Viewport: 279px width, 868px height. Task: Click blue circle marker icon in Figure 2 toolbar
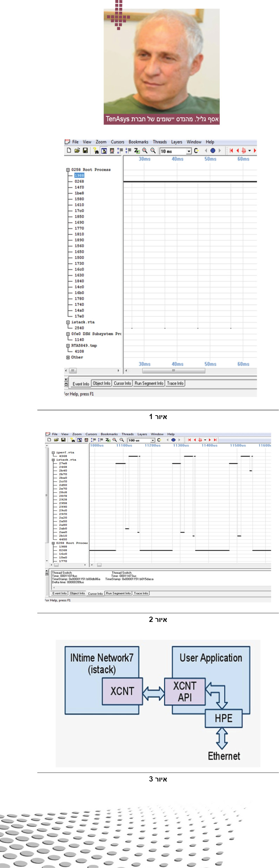coord(173,440)
